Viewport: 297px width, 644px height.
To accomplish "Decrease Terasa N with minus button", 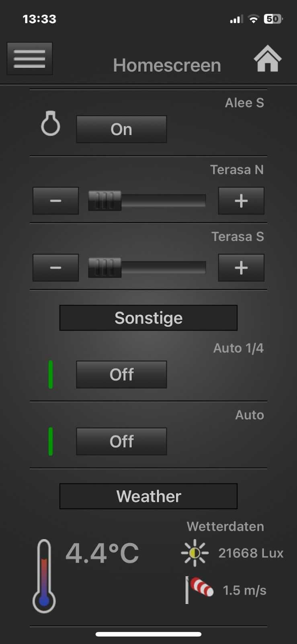I will click(55, 200).
